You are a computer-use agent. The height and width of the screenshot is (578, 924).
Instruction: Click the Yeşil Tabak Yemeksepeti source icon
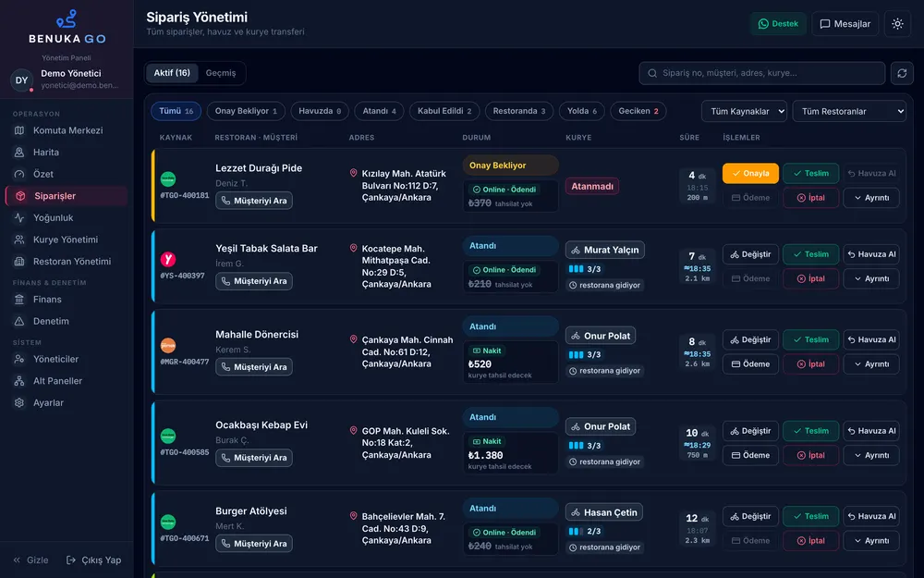point(168,259)
